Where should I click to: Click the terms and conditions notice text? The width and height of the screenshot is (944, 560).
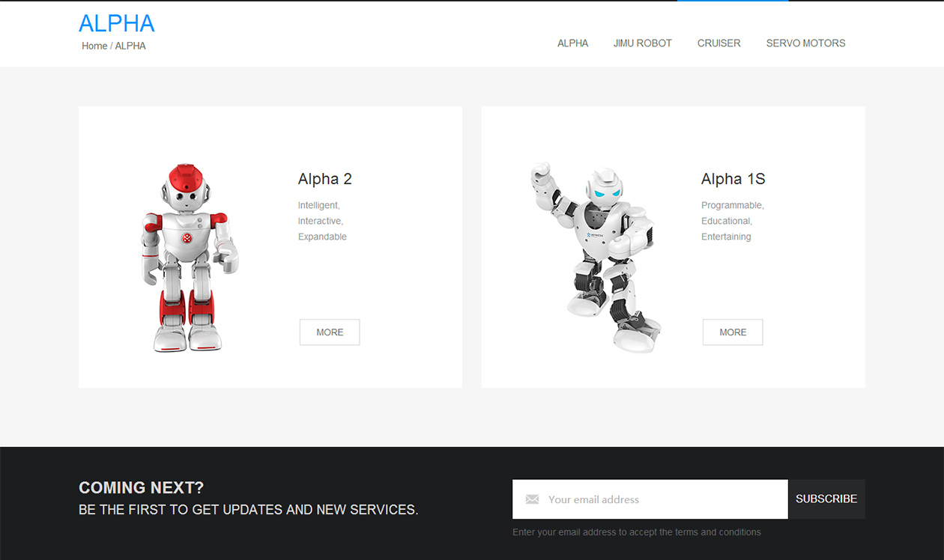tap(637, 532)
